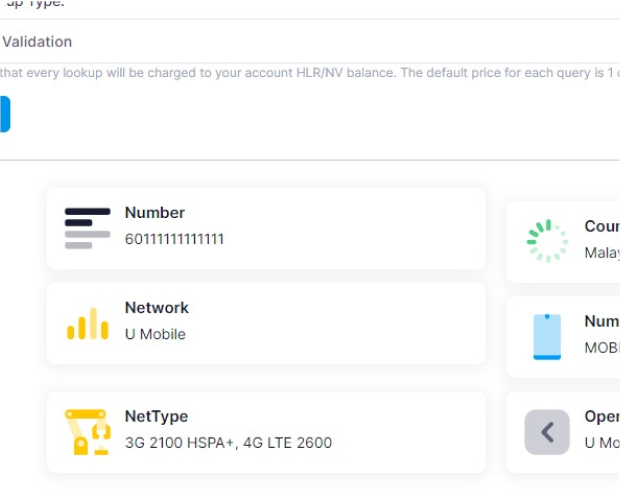This screenshot has height=489, width=620.
Task: Click the 3G 2100 HSPA+, 4G LTE 2600 text
Action: pos(228,442)
